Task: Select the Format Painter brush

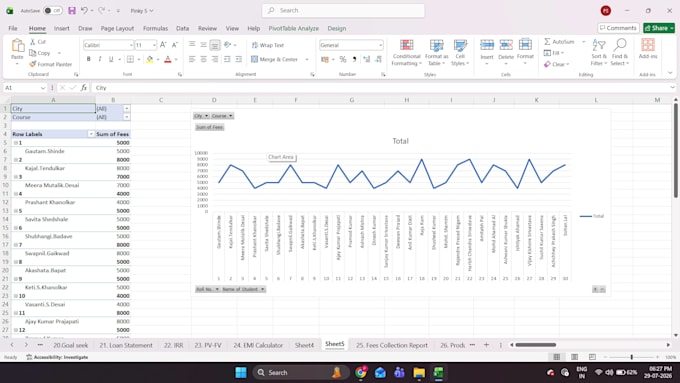Action: pos(51,64)
